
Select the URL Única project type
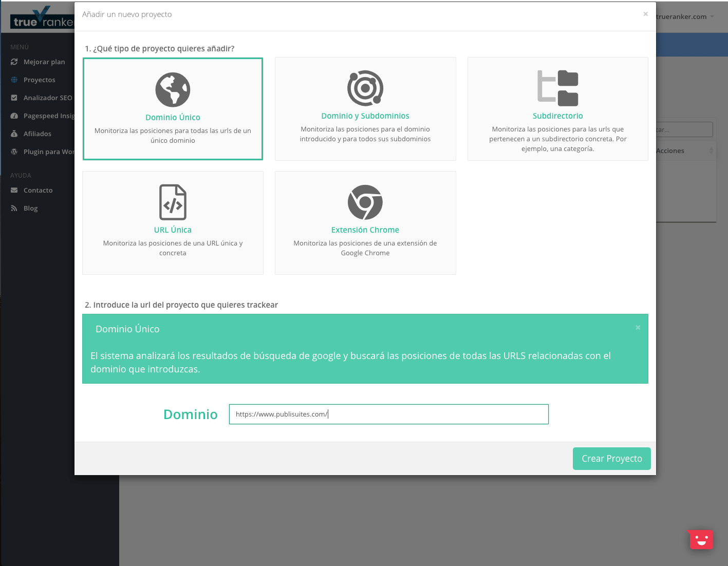(173, 222)
